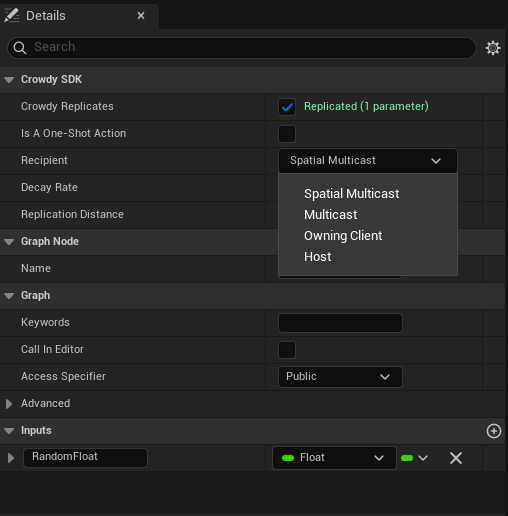This screenshot has height=516, width=508.
Task: Click the Details tab pencil icon
Action: point(12,15)
